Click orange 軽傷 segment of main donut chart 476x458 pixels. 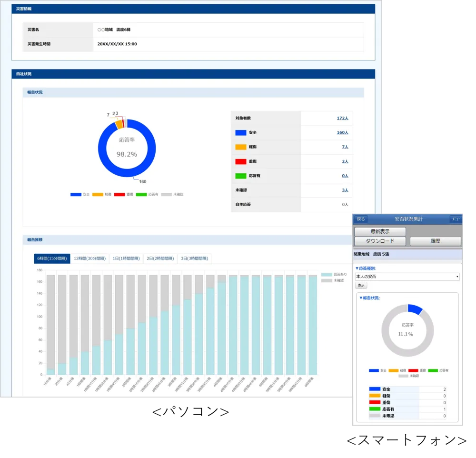(119, 124)
